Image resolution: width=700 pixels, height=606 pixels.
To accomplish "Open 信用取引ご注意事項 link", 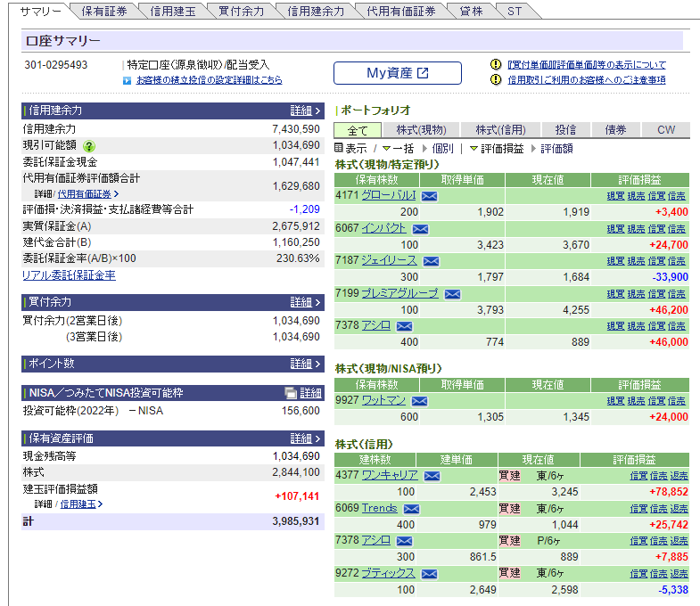I will click(x=587, y=80).
